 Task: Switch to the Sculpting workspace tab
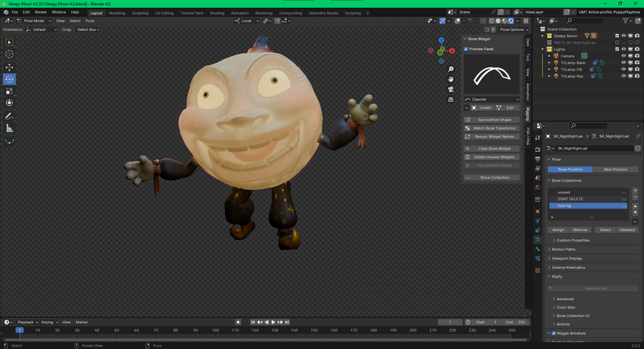(x=140, y=13)
